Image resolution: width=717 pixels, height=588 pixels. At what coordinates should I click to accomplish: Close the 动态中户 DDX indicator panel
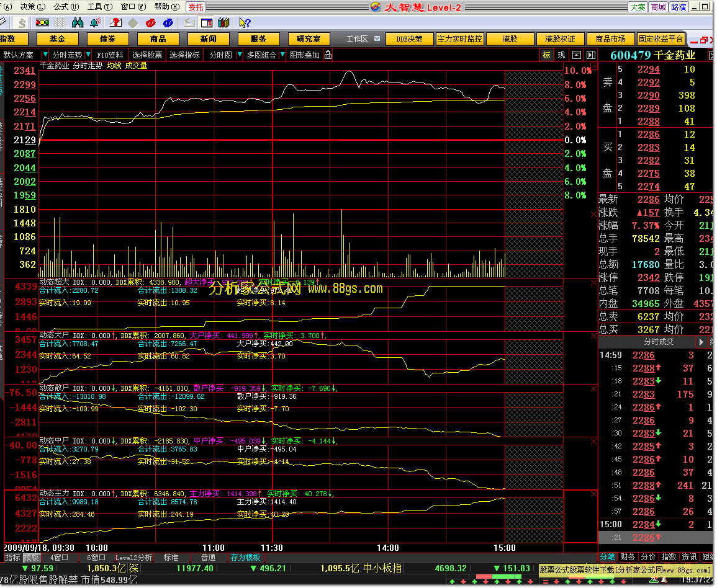[593, 442]
